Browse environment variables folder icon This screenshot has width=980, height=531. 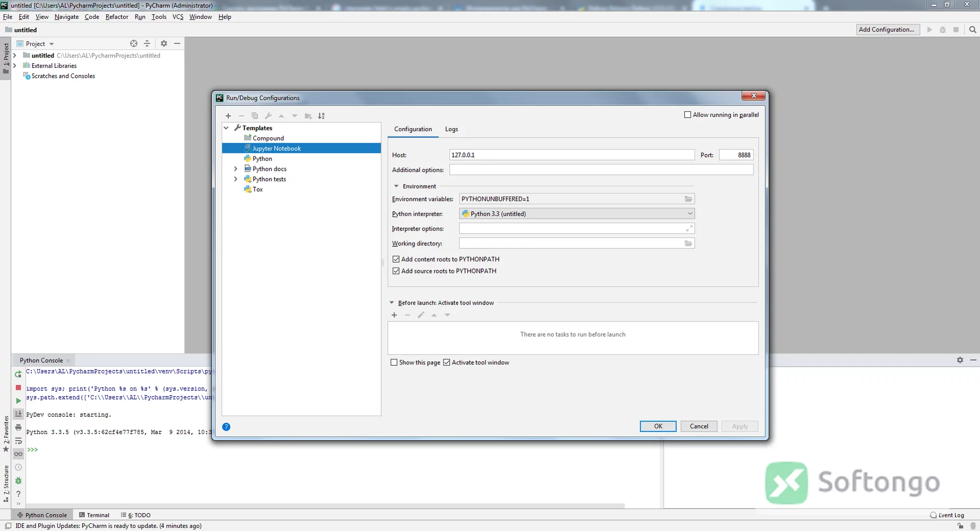[x=688, y=199]
